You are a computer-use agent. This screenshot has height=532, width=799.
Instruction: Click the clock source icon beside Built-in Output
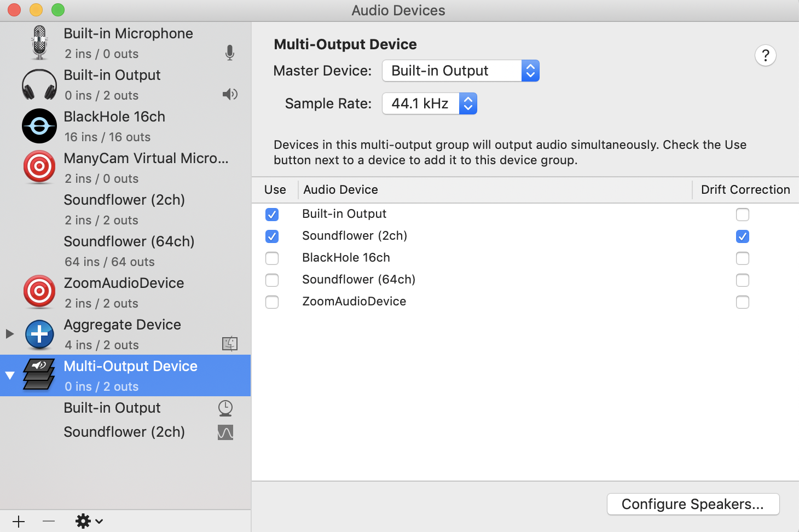pos(225,408)
